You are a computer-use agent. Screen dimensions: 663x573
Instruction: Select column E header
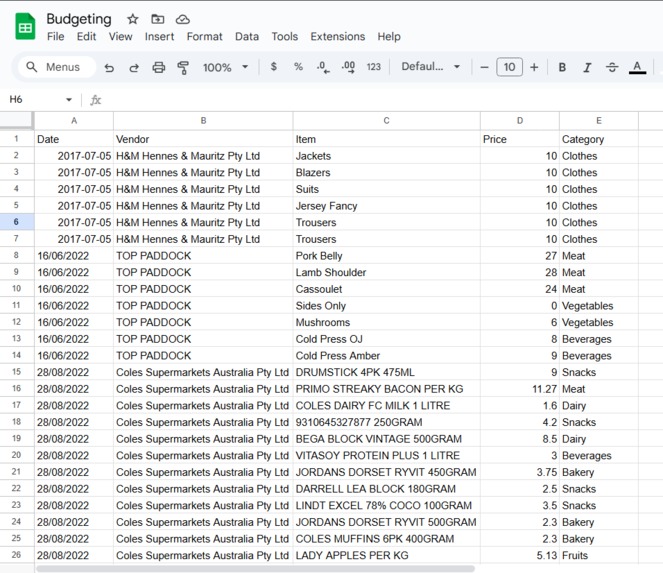pos(599,121)
